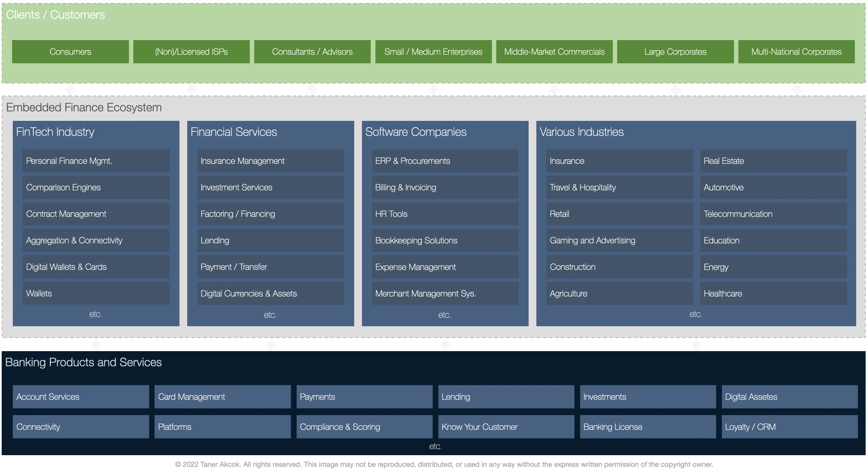Click Consultants / Advisors box
Screen dimensions: 868x472
click(x=312, y=52)
